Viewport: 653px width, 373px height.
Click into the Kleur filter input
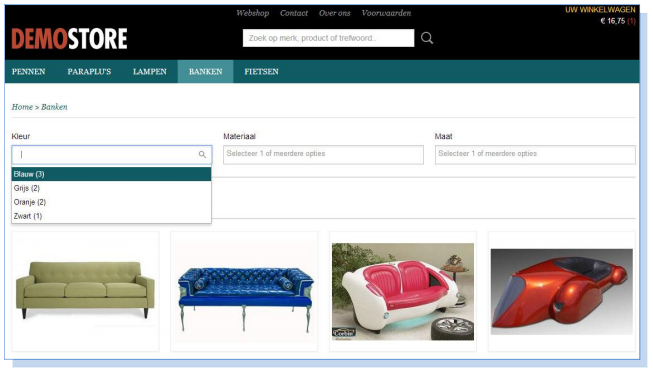(112, 154)
